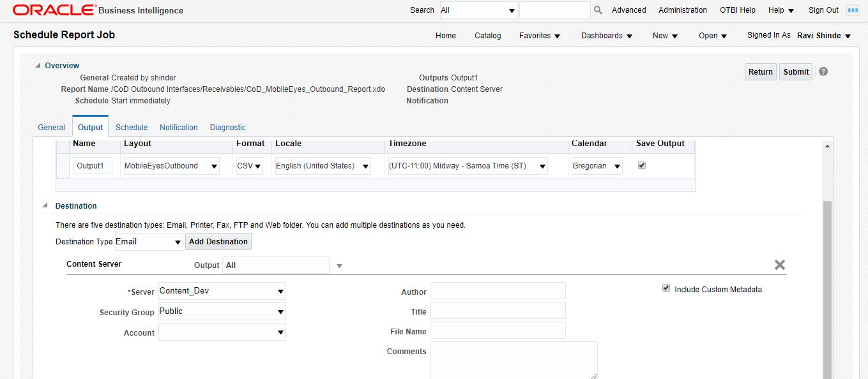Open the New menu
Image resolution: width=868 pixels, height=379 pixels.
[666, 36]
